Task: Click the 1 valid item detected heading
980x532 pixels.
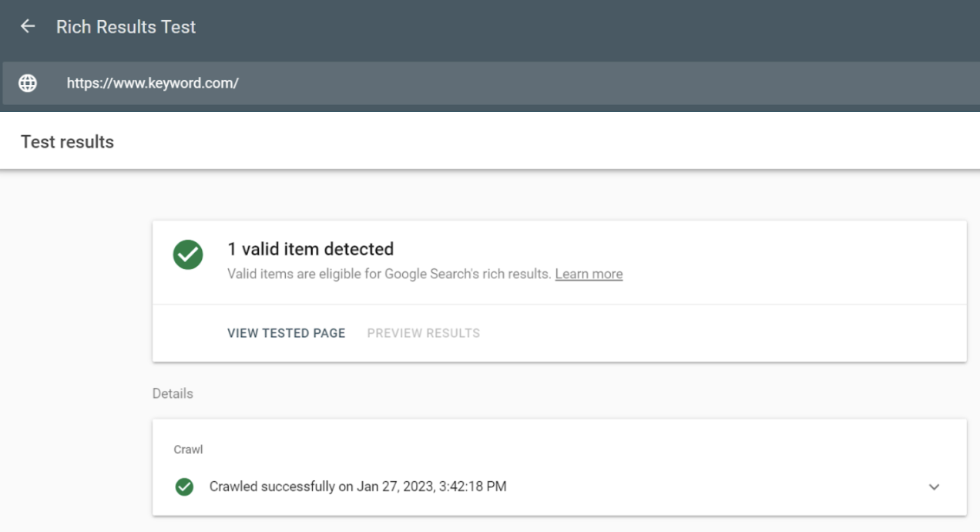Action: 310,249
